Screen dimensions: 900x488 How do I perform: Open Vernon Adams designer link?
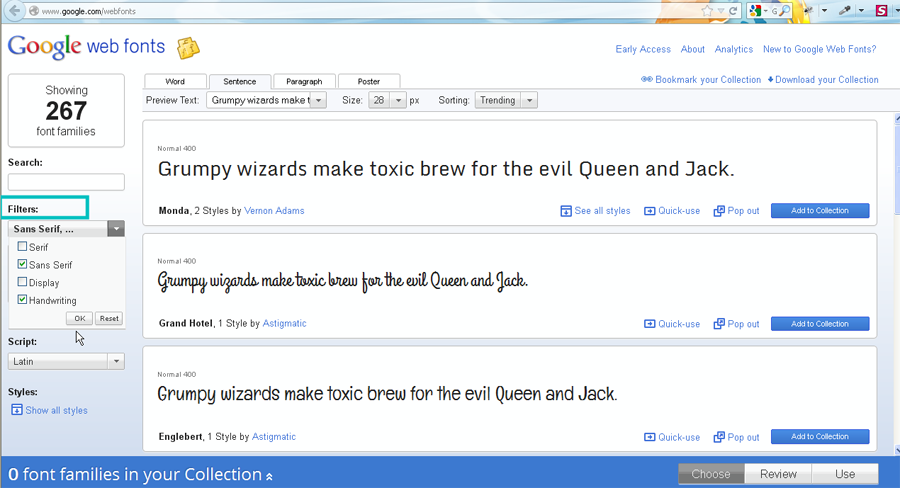274,211
